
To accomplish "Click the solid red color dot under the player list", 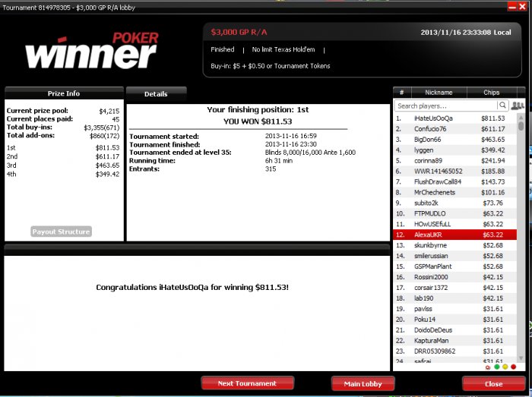I will point(513,367).
